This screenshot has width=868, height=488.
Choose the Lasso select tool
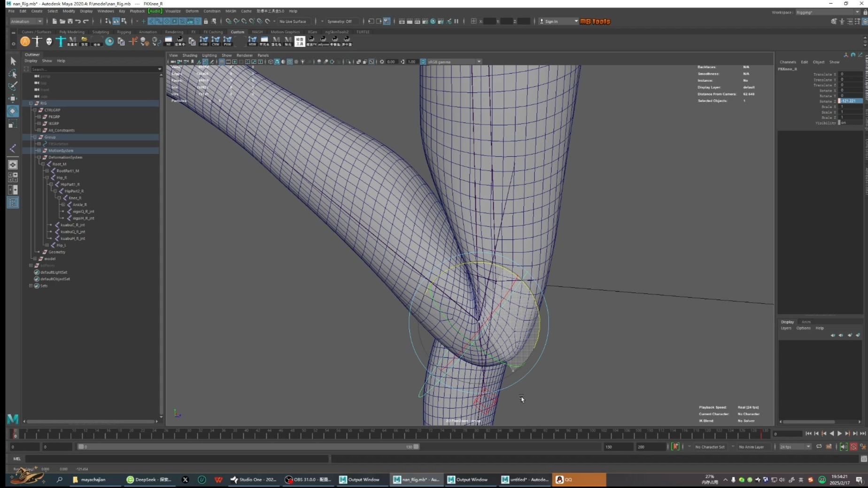click(13, 74)
